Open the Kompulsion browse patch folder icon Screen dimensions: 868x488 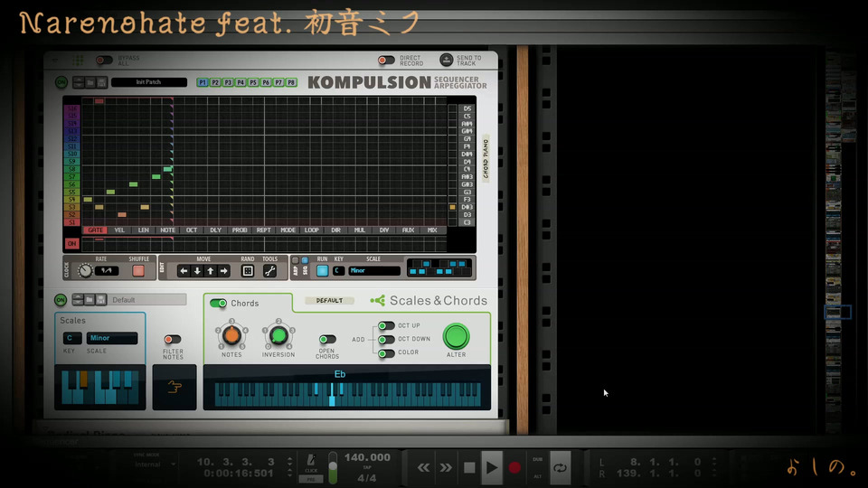click(90, 82)
